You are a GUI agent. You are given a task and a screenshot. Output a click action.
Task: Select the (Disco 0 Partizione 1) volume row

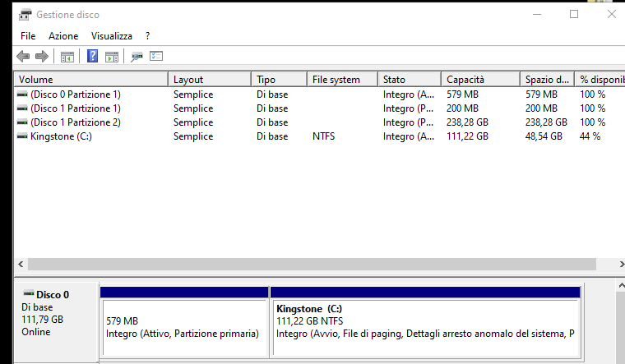pyautogui.click(x=319, y=94)
